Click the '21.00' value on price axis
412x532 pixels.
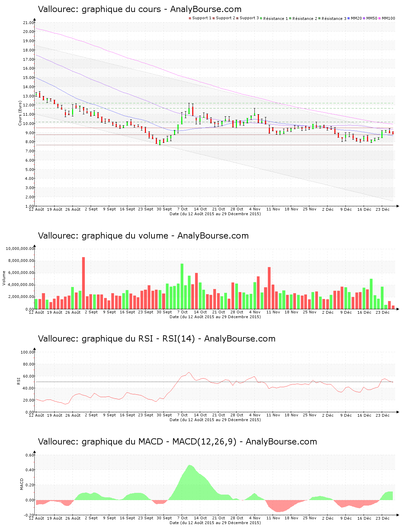(x=28, y=23)
